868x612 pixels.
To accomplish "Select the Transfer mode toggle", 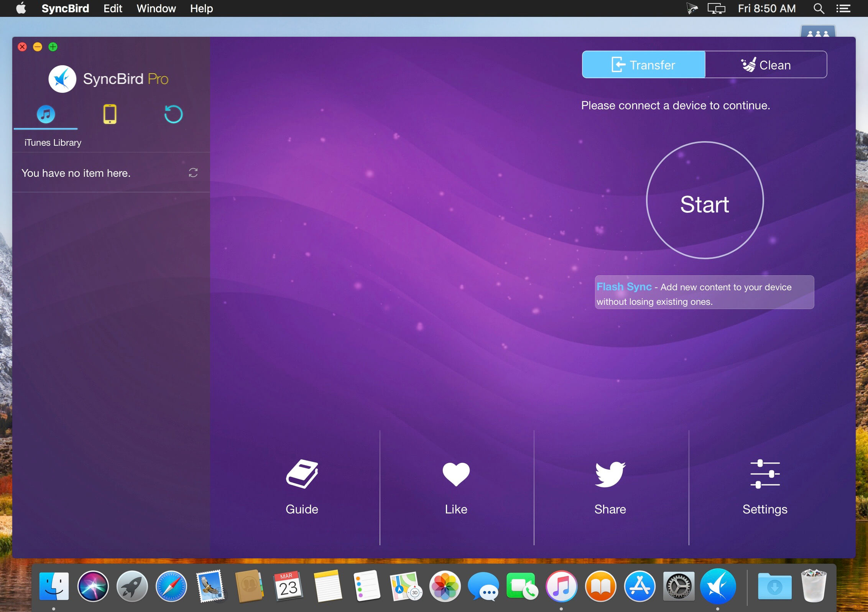I will [x=643, y=65].
